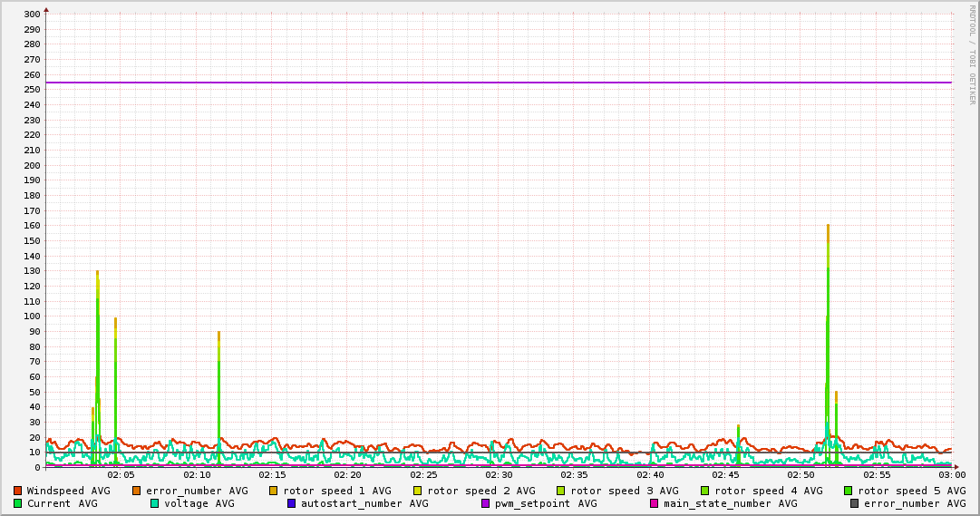Viewport: 980px width, 516px height.
Task: Click the purple pwm_setpoint line near 255
Action: (x=499, y=83)
